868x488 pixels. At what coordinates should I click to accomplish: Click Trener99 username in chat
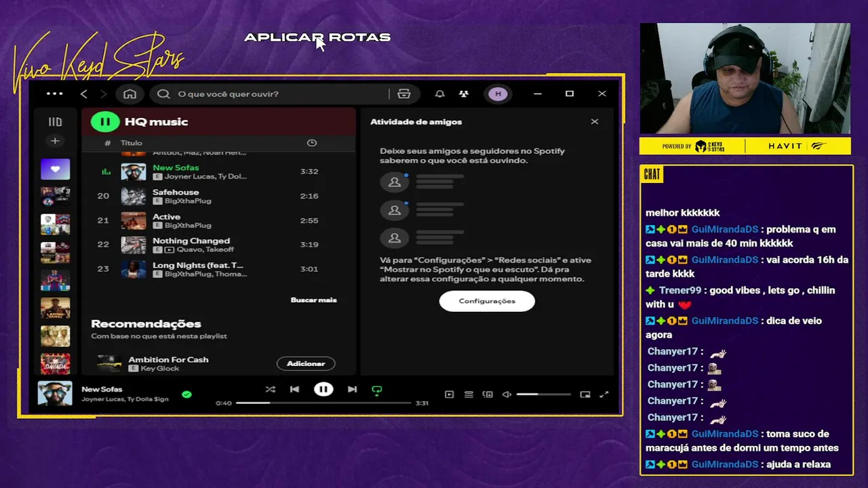tap(682, 290)
